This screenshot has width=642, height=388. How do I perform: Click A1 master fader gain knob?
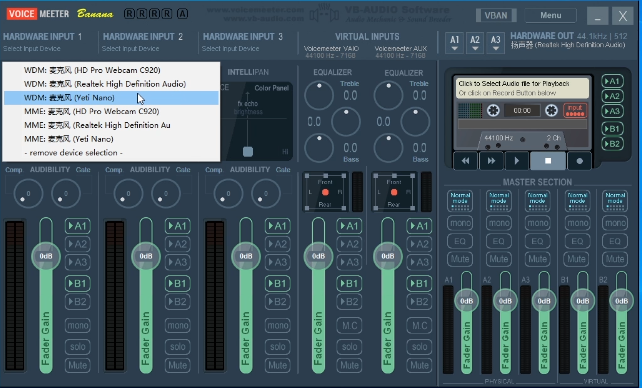tap(466, 301)
